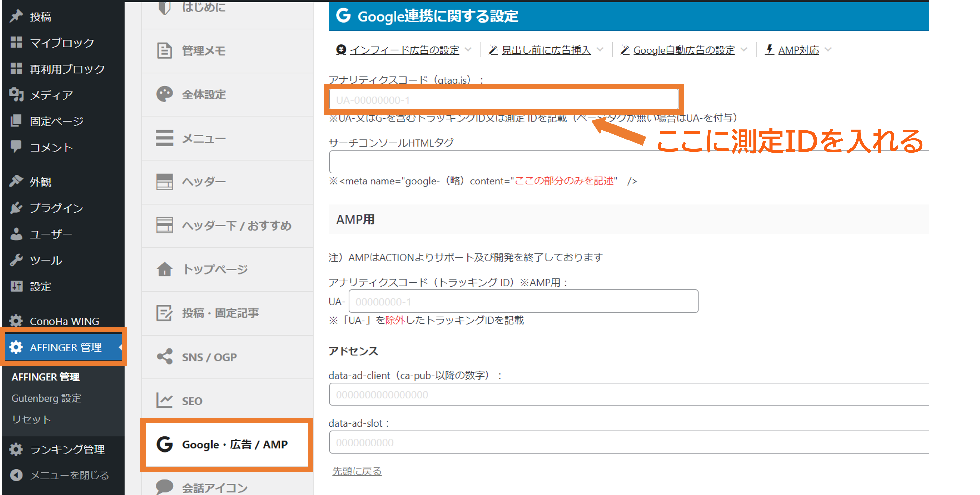Click the ヘッダー layout icon
Image resolution: width=980 pixels, height=495 pixels.
164,182
